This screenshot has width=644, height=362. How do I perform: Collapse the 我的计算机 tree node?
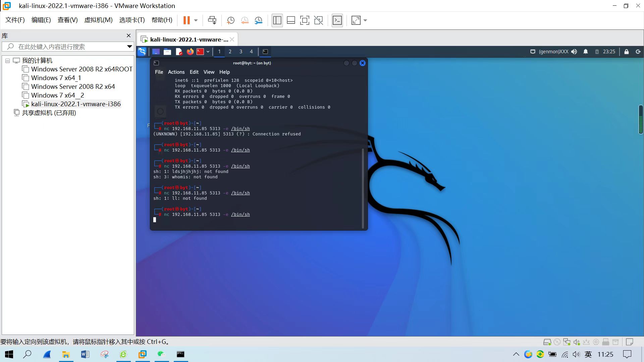pyautogui.click(x=7, y=61)
